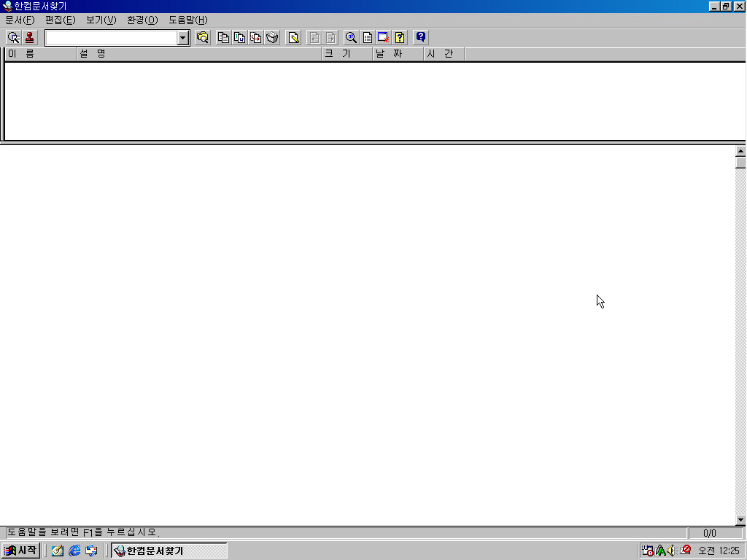The image size is (747, 560).
Task: Click the grayed previous document icon
Action: tap(314, 38)
